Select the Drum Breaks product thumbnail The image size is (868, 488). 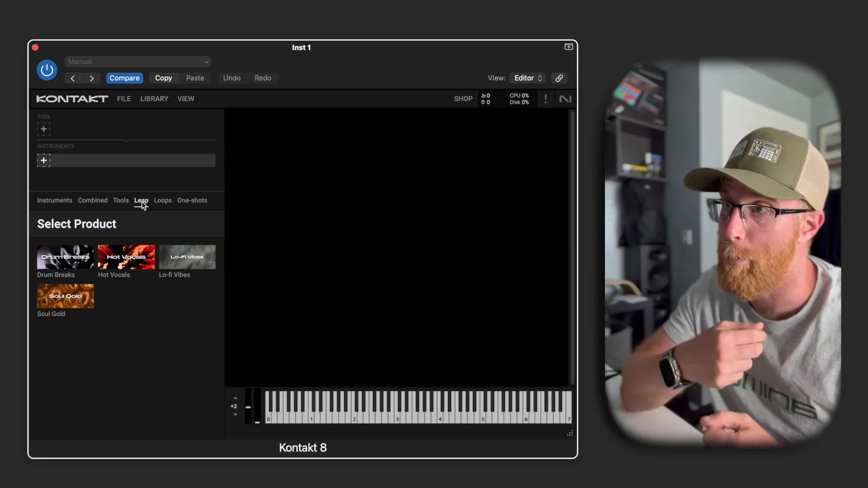[66, 257]
